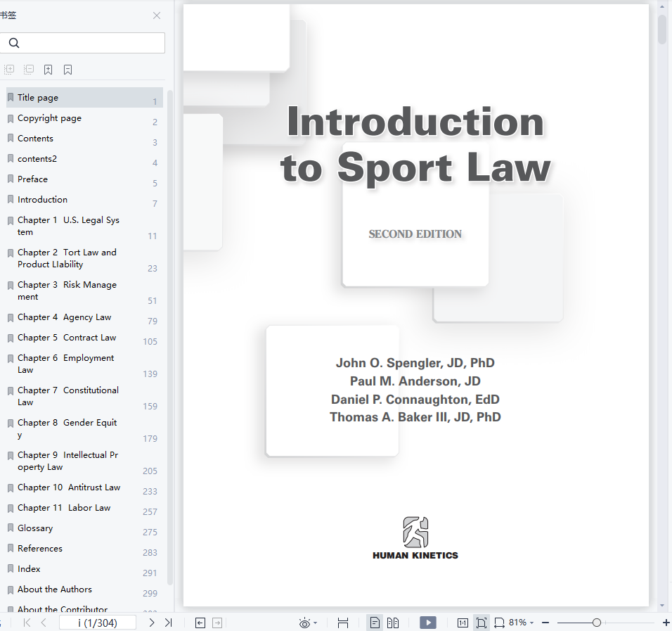Toggle the fit page icon

coord(482,623)
